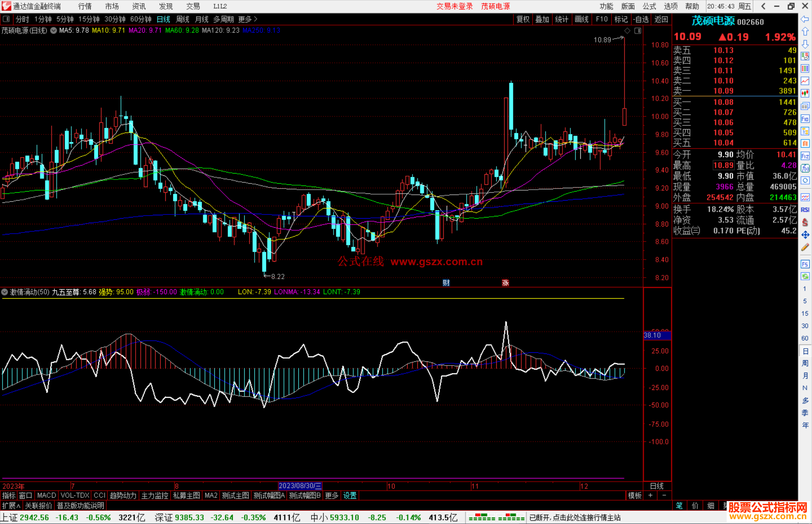Expand the 更多 period options chevron
Screen dimensions: 812x524
[256, 19]
